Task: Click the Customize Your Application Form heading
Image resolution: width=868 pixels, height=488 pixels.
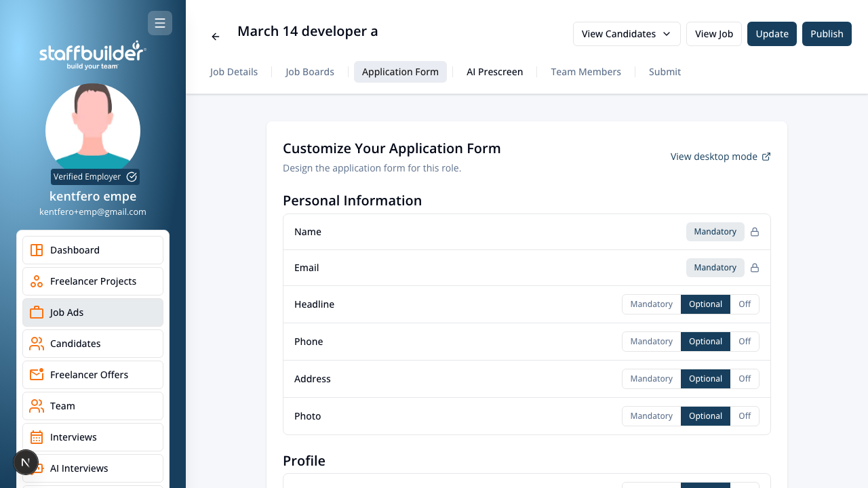Action: tap(392, 148)
